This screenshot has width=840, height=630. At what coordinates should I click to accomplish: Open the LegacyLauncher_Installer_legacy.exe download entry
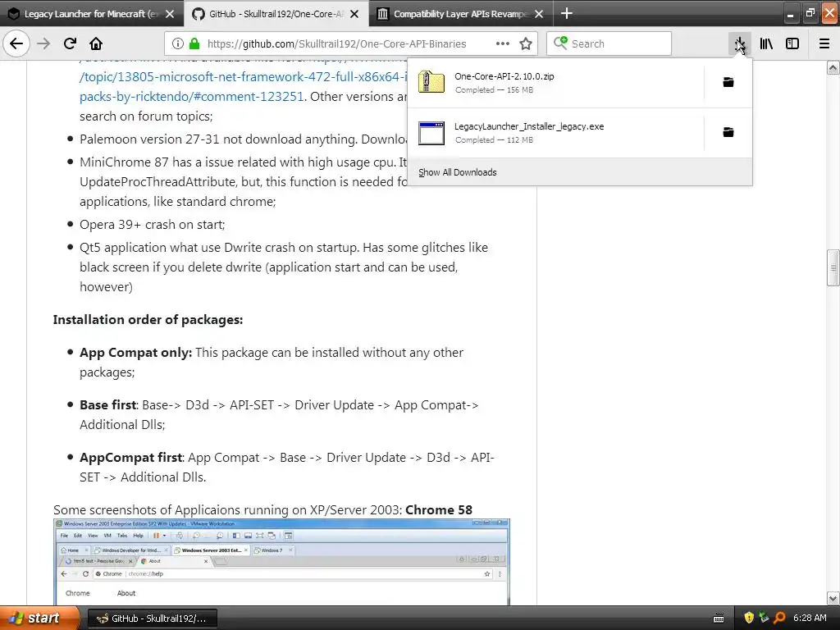(x=555, y=132)
